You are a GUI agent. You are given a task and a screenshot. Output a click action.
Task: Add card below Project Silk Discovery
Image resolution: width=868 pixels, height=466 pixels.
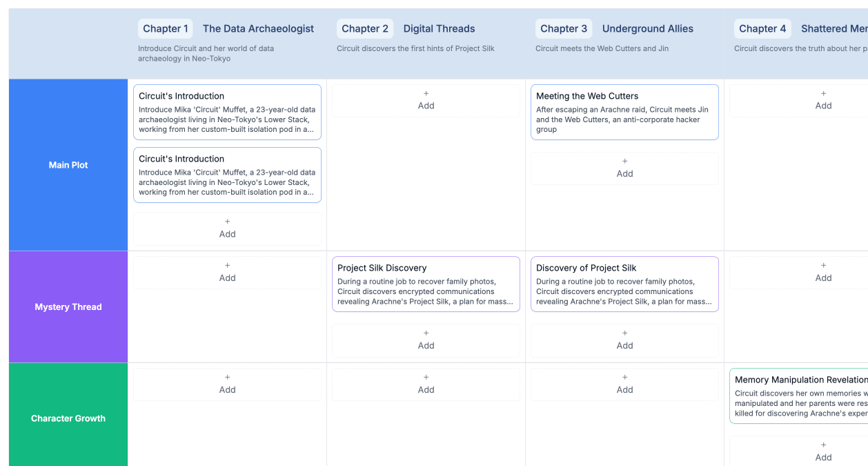[x=426, y=340]
